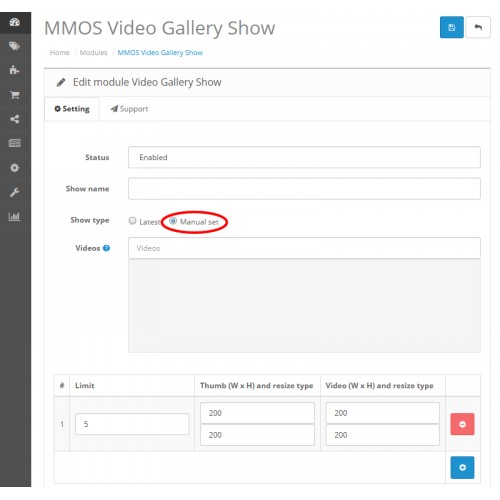This screenshot has width=500, height=500.
Task: Open the dashboard icon in sidebar
Action: click(15, 22)
